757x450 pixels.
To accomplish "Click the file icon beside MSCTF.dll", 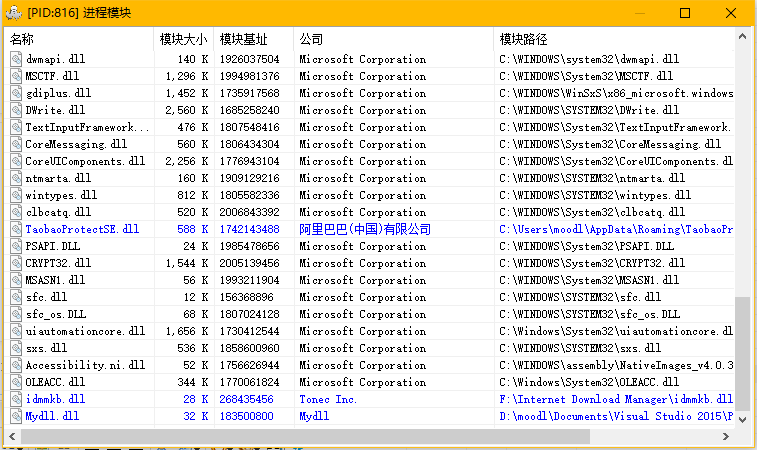I will [x=16, y=76].
